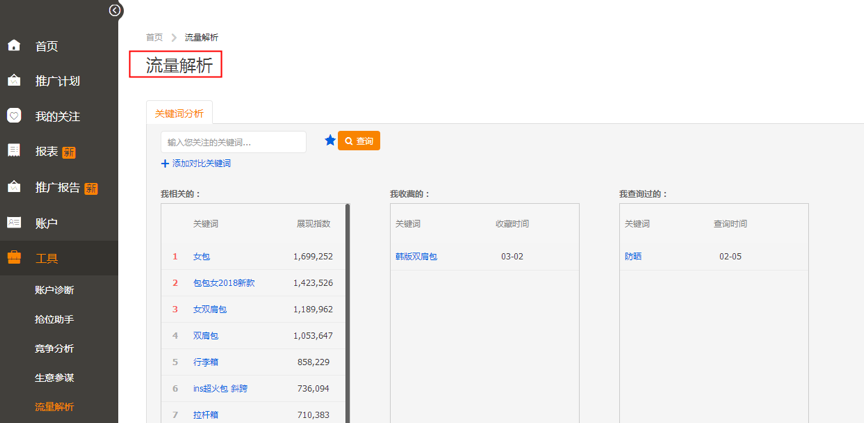864x423 pixels.
Task: Click the blue star favorite icon
Action: tap(330, 141)
